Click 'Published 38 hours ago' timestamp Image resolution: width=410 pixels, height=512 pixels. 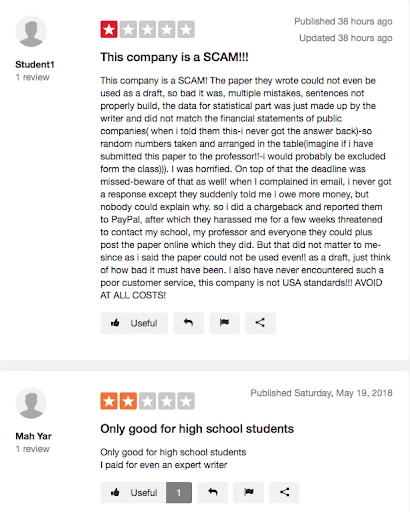(343, 22)
